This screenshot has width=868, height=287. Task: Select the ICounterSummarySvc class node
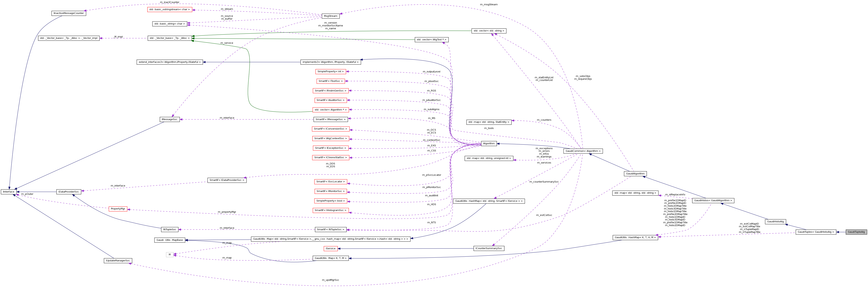489,248
